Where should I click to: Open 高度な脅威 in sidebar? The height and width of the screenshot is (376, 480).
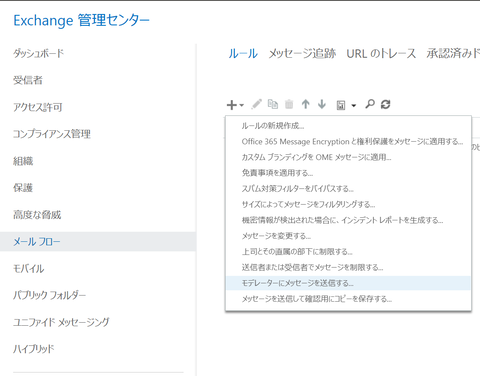[37, 215]
